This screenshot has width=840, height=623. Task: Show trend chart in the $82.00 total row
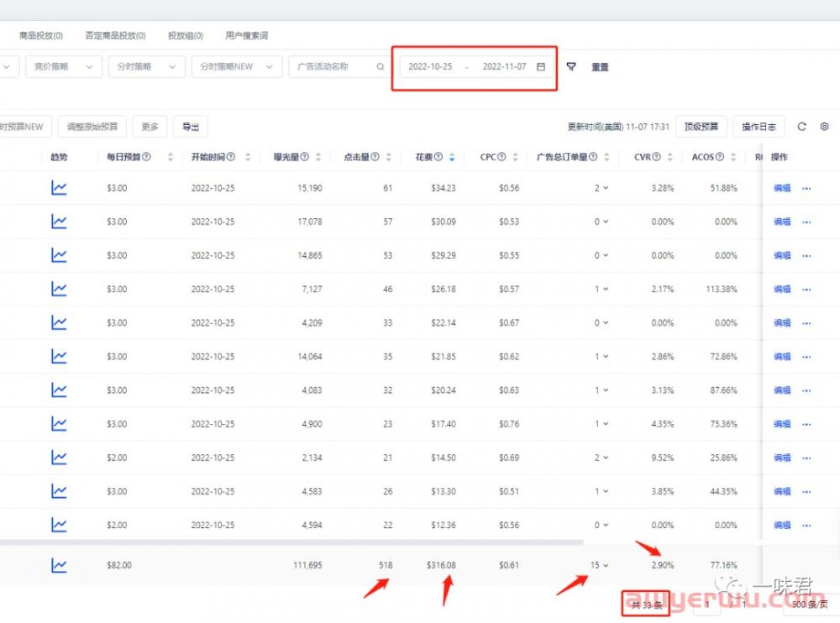(x=59, y=565)
